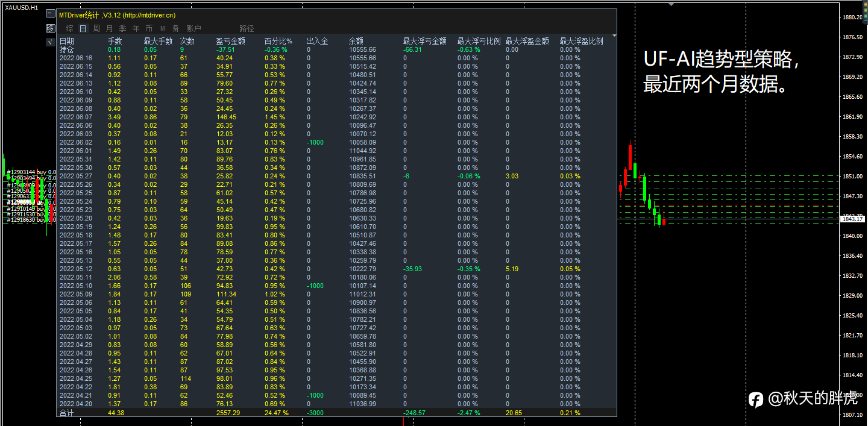Open the 季 quarterly tab
The image size is (868, 426).
(122, 28)
